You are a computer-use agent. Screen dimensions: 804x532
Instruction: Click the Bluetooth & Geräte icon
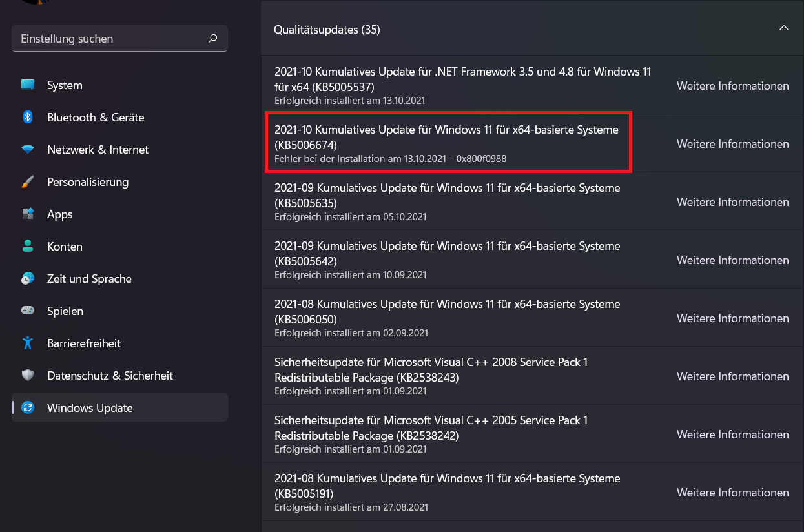(28, 118)
